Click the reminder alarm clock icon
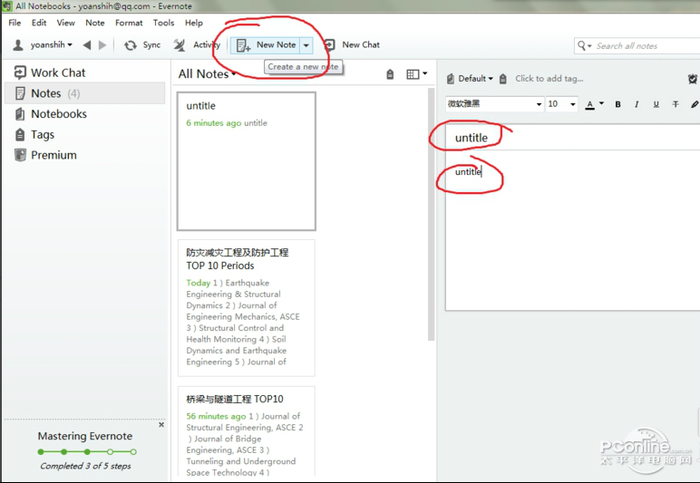This screenshot has height=483, width=700. coord(692,79)
